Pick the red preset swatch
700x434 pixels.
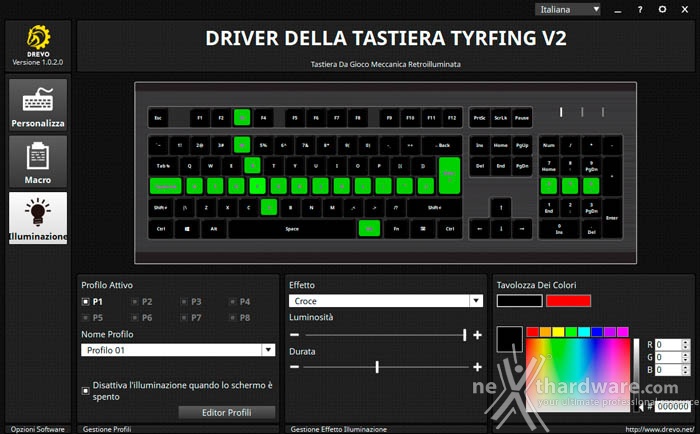pyautogui.click(x=533, y=332)
